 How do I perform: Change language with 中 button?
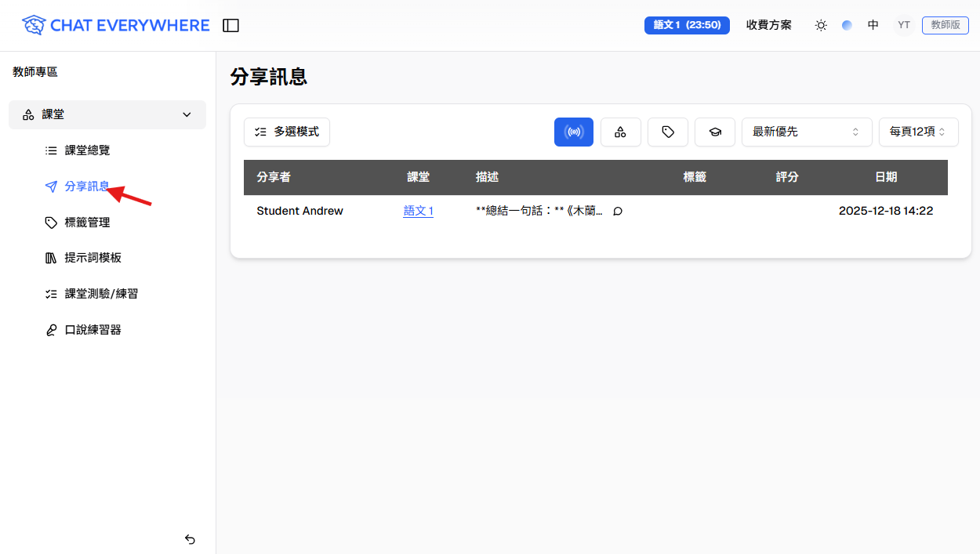pos(873,25)
